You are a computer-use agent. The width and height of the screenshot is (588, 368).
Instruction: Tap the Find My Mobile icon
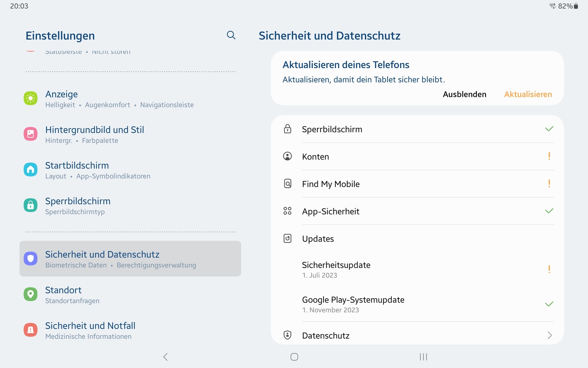coord(288,184)
